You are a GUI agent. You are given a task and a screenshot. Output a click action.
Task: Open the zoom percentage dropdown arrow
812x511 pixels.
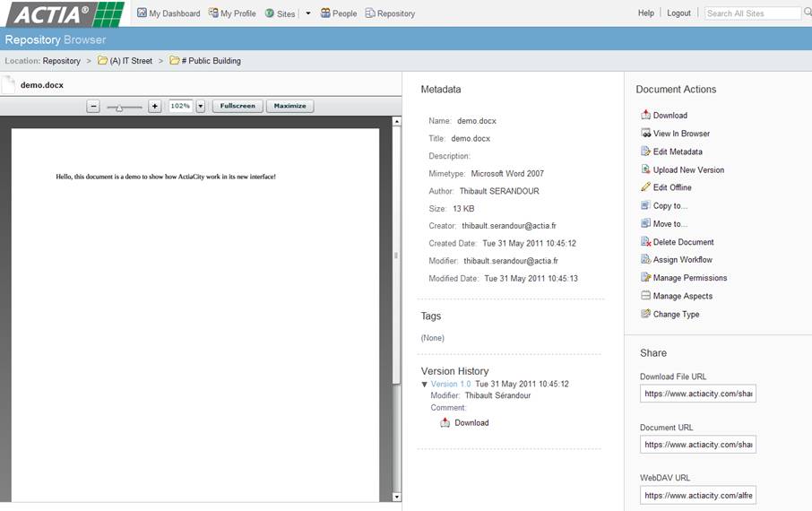click(x=201, y=106)
